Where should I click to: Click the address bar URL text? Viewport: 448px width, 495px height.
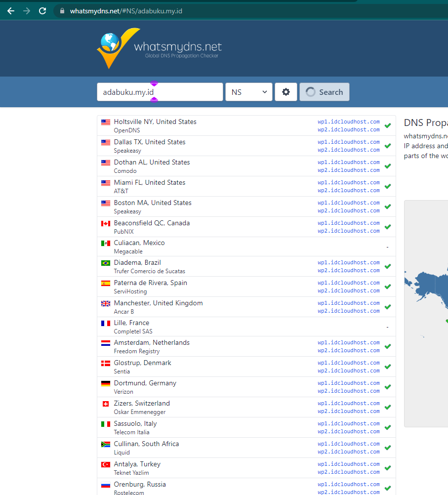point(126,11)
